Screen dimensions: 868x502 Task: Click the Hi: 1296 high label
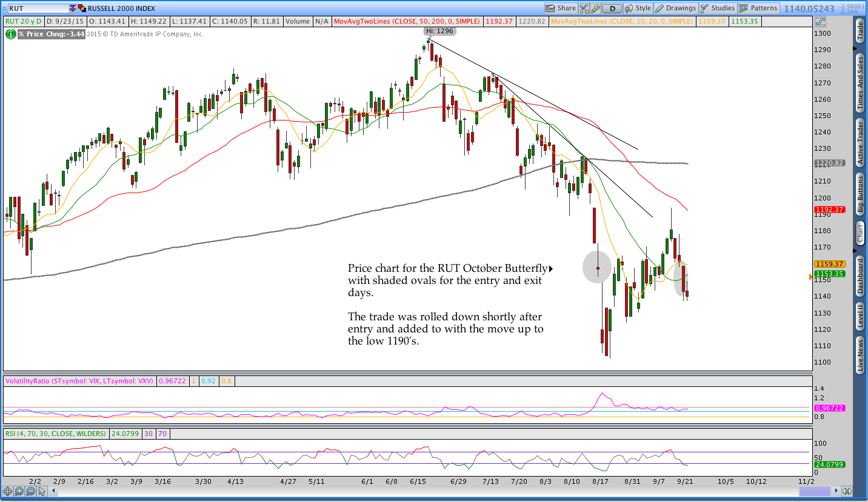pyautogui.click(x=439, y=31)
